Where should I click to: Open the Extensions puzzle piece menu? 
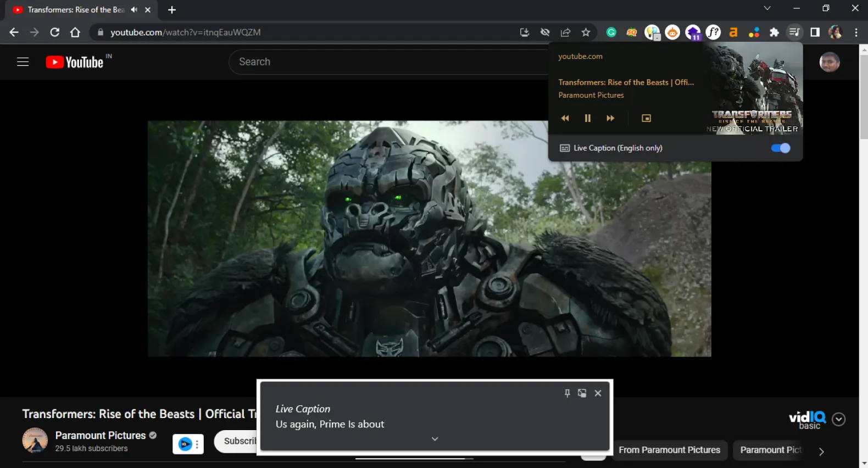(775, 32)
